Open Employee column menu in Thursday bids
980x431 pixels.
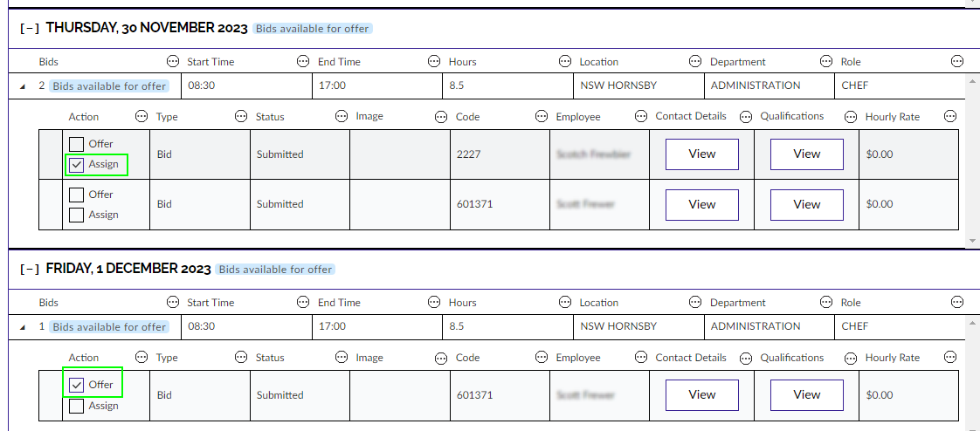(x=641, y=116)
